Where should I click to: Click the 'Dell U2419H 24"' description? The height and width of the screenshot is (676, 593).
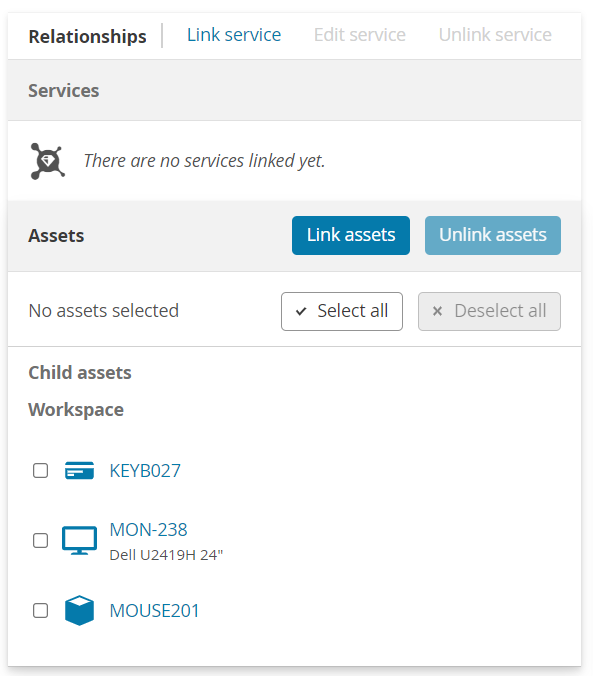click(x=166, y=555)
